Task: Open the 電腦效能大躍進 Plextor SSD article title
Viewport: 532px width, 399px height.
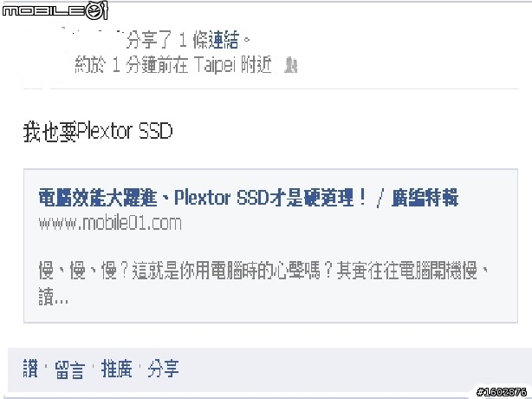Action: click(x=249, y=198)
